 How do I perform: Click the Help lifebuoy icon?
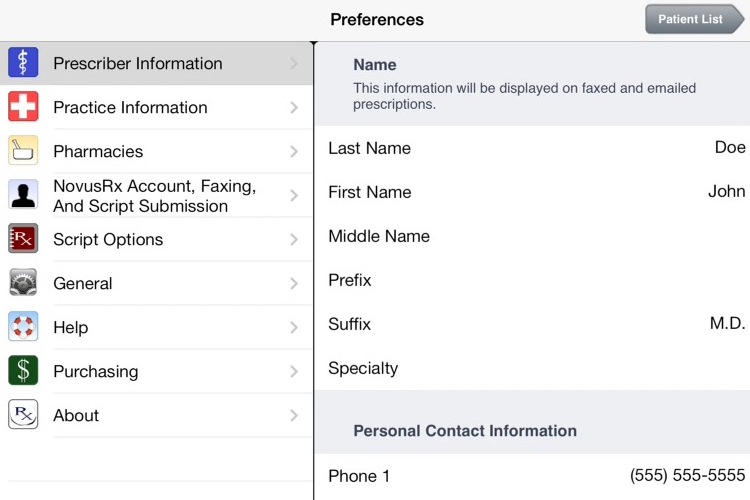point(23,327)
